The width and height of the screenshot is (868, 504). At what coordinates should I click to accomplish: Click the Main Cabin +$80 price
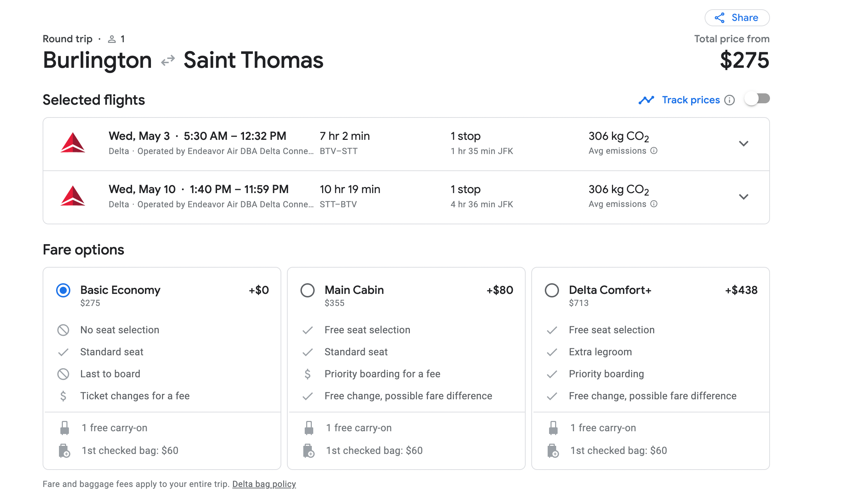[x=500, y=290]
